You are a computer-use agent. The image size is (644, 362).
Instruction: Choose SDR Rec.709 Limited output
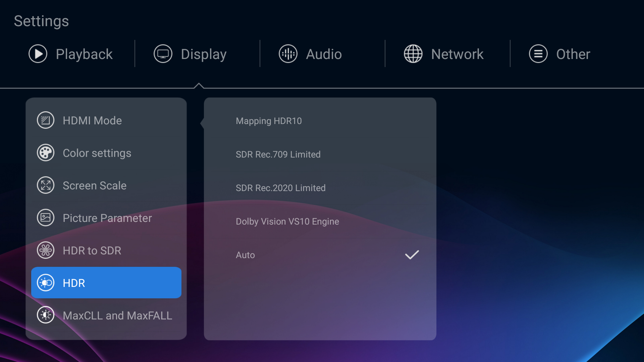click(278, 155)
